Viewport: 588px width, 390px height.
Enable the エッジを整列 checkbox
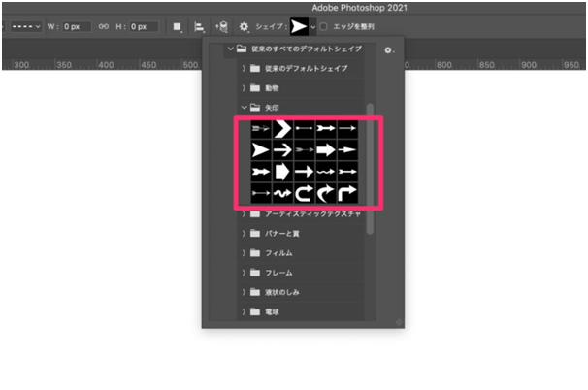coord(324,26)
